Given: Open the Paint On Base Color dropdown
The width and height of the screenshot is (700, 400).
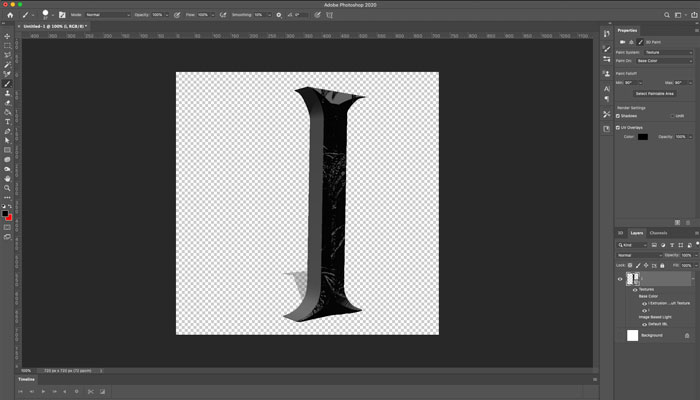Looking at the screenshot, I should tap(666, 61).
